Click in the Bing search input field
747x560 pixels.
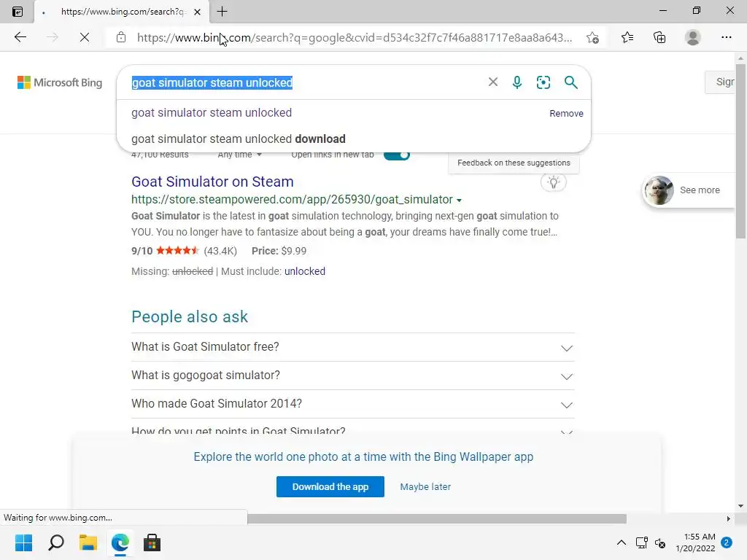click(305, 82)
